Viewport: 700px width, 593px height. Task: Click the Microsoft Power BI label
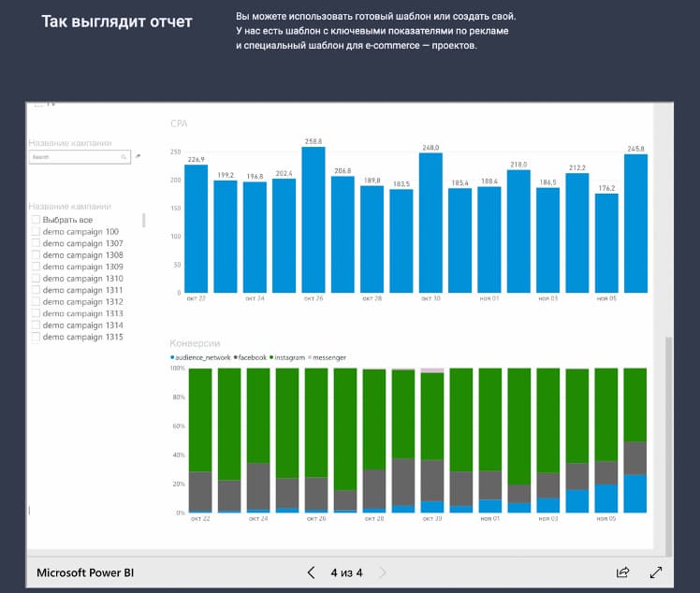click(85, 571)
